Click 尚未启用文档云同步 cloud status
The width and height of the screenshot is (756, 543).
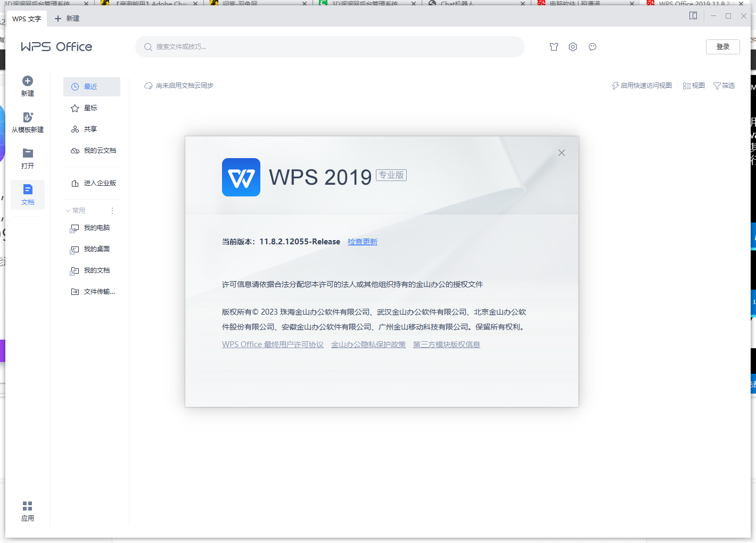click(x=179, y=86)
